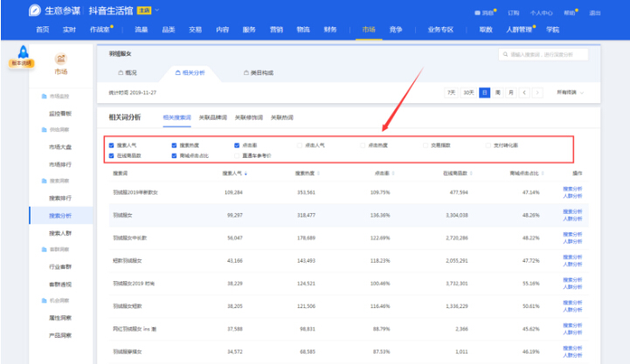Select the 7天 time range button
Viewport: 630px width, 364px height.
(451, 92)
